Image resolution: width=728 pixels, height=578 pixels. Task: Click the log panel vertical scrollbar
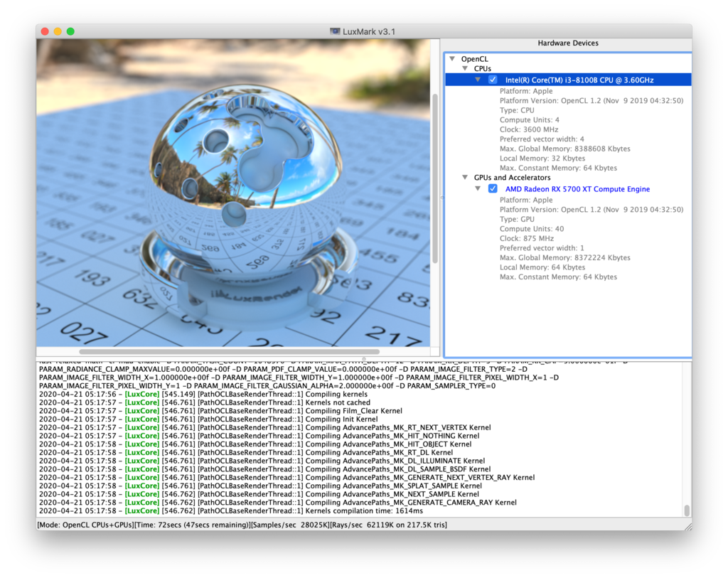coord(687,510)
